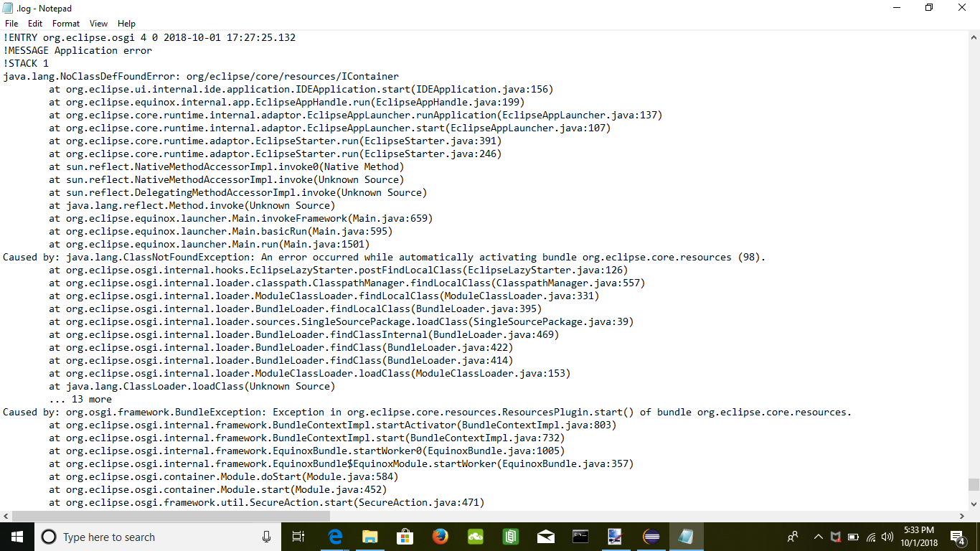Viewport: 980px width, 551px height.
Task: Launch Firefox from the taskbar
Action: [440, 537]
